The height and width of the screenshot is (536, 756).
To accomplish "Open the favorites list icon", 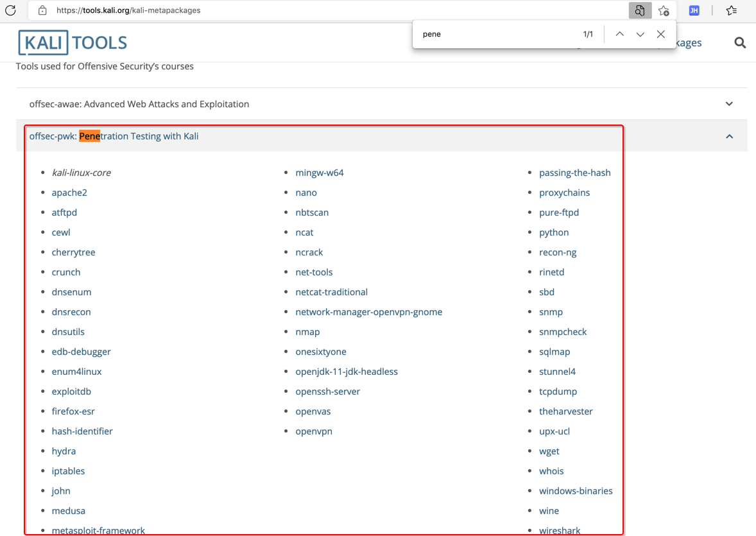I will point(732,10).
